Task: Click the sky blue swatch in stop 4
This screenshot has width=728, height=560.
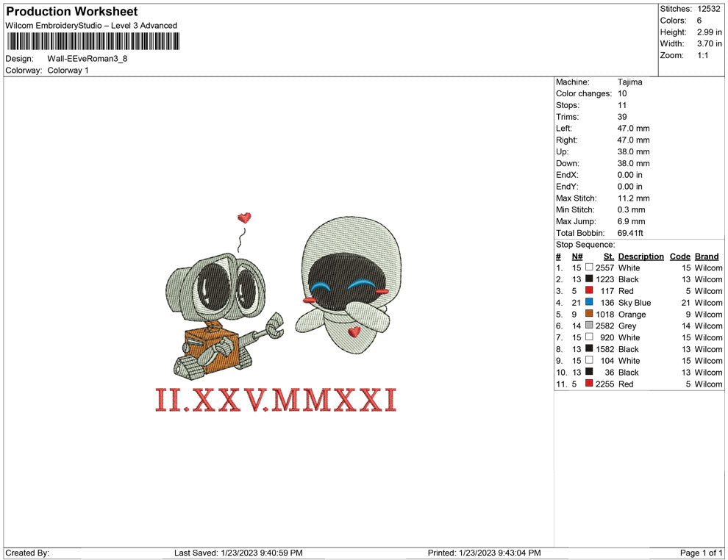Action: click(x=589, y=302)
